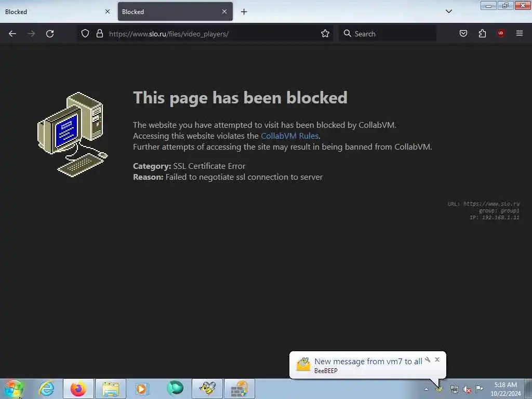Click the magnifier in search box

click(x=347, y=33)
